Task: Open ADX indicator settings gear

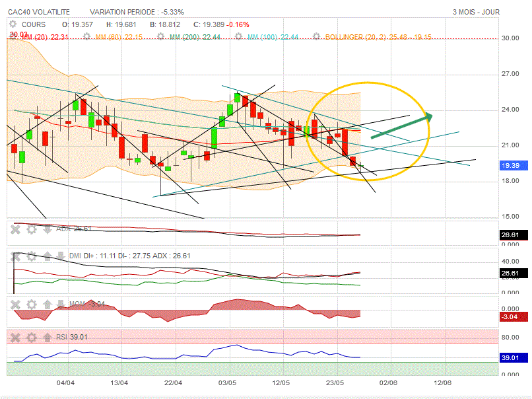Action: coord(32,229)
